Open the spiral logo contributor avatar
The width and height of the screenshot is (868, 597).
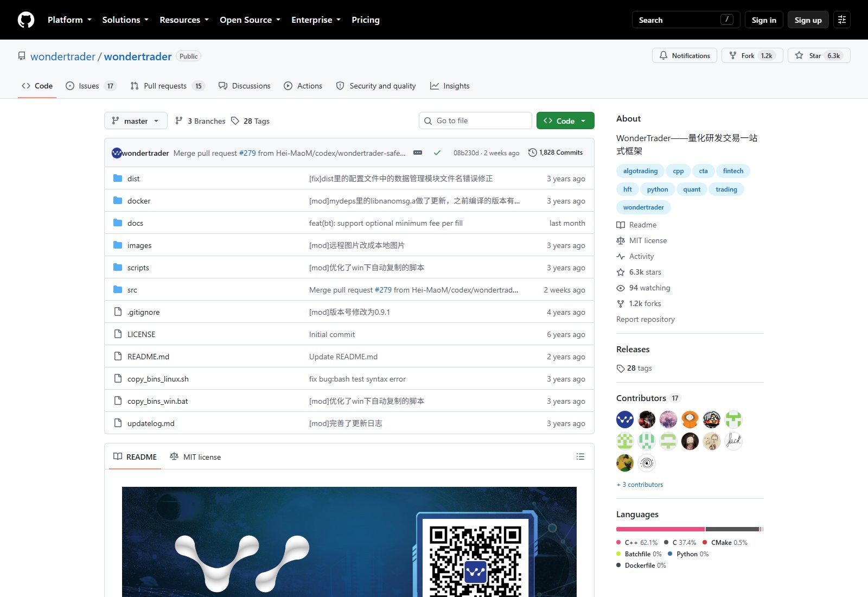pyautogui.click(x=647, y=463)
